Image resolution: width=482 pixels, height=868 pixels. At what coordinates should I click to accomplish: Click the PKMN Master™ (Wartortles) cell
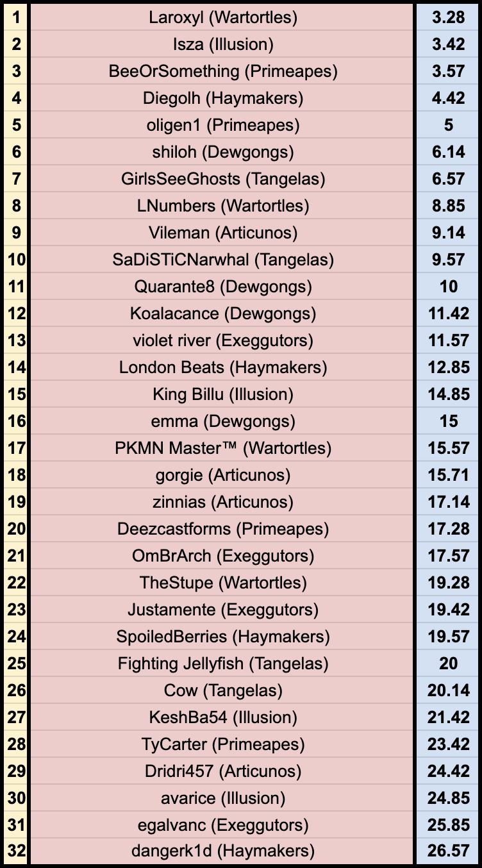click(222, 448)
